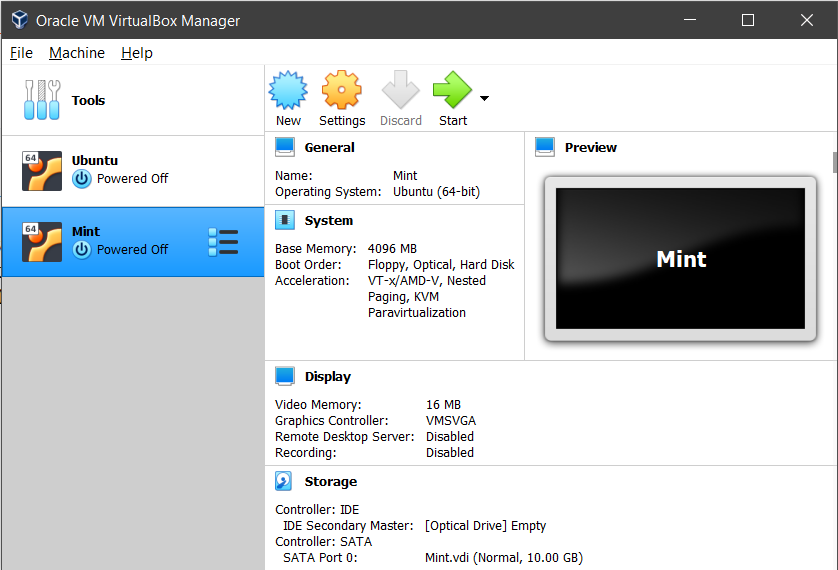Open the File menu
Viewport: 838px width, 570px height.
(21, 53)
